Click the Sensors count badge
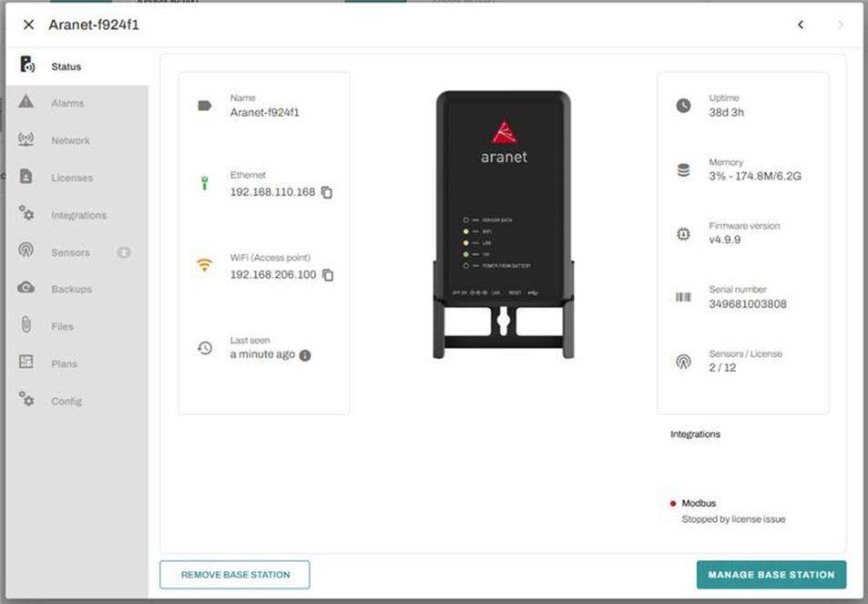This screenshot has width=868, height=604. 124,252
